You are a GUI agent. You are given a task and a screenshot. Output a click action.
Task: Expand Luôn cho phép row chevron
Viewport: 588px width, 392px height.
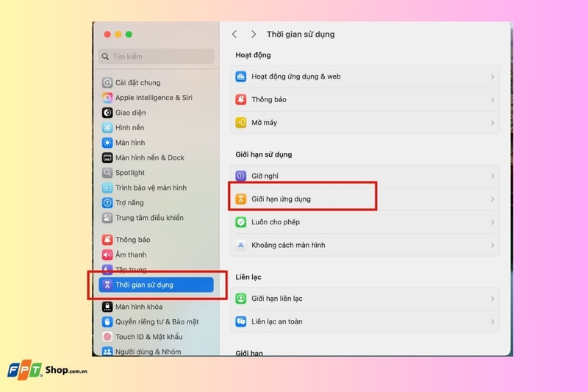(x=492, y=222)
